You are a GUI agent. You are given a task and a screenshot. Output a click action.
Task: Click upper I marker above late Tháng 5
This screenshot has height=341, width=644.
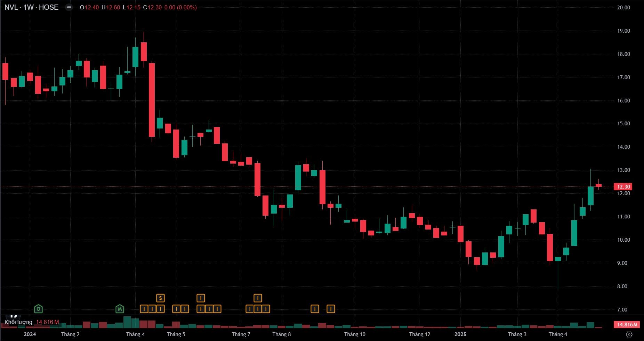point(201,298)
